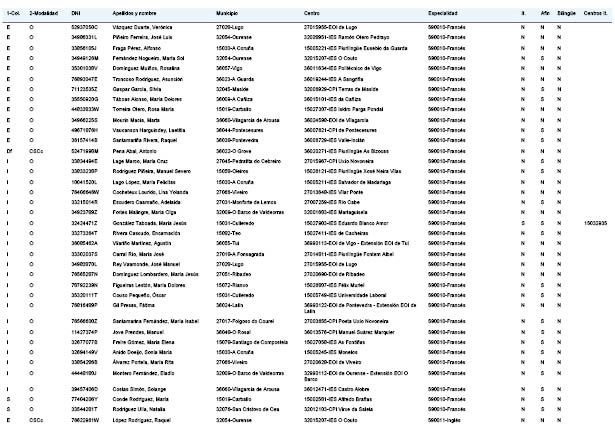Click the Centros It. column header
The width and height of the screenshot is (615, 439).
click(x=595, y=13)
